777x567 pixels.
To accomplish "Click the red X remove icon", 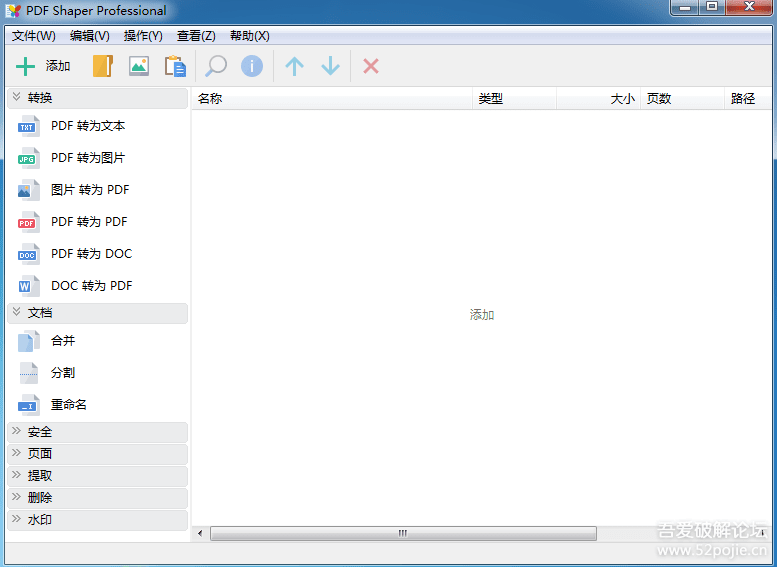I will tap(371, 66).
